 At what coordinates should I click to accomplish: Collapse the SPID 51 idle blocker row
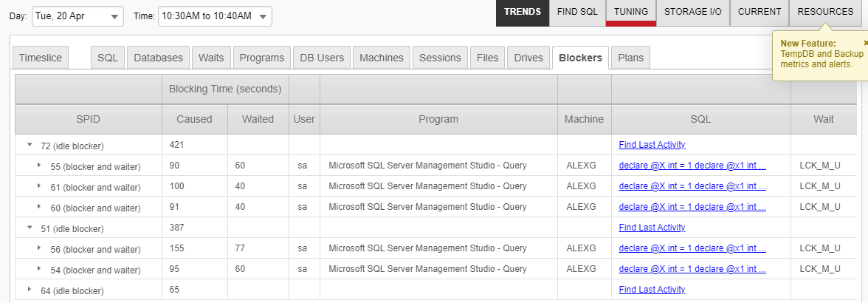point(30,228)
